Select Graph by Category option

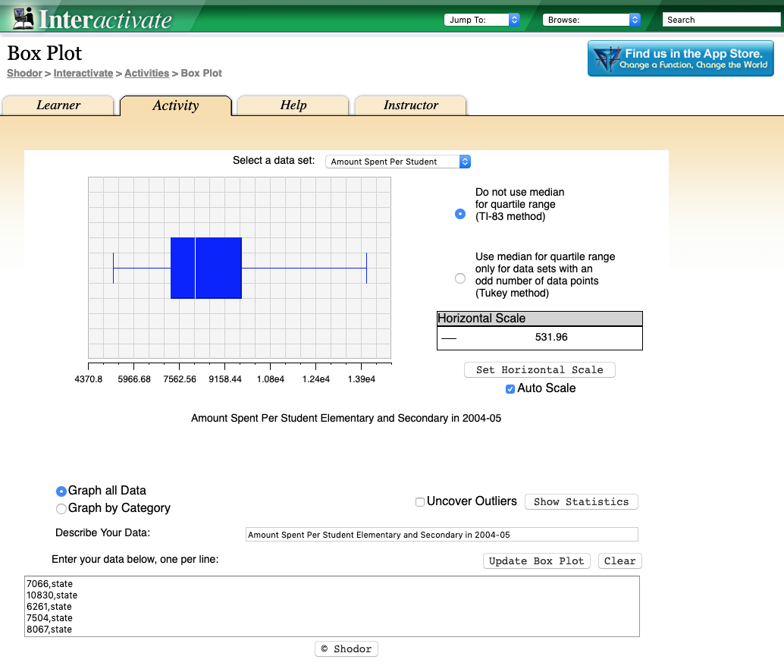click(x=61, y=508)
